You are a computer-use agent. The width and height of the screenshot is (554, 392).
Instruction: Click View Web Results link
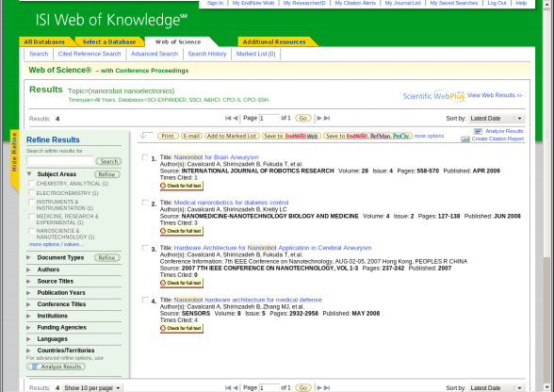(495, 95)
